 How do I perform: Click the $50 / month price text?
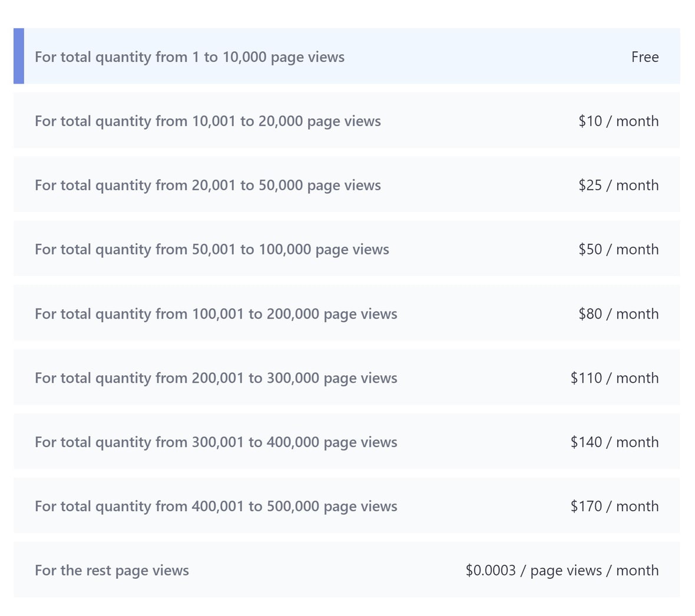[618, 249]
